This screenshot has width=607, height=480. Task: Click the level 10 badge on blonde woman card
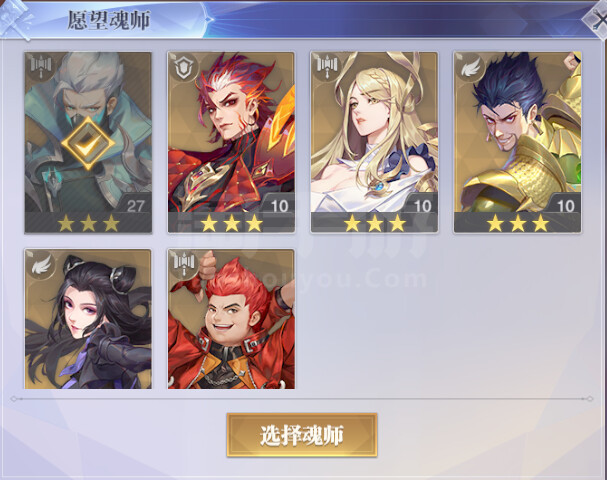[x=422, y=206]
